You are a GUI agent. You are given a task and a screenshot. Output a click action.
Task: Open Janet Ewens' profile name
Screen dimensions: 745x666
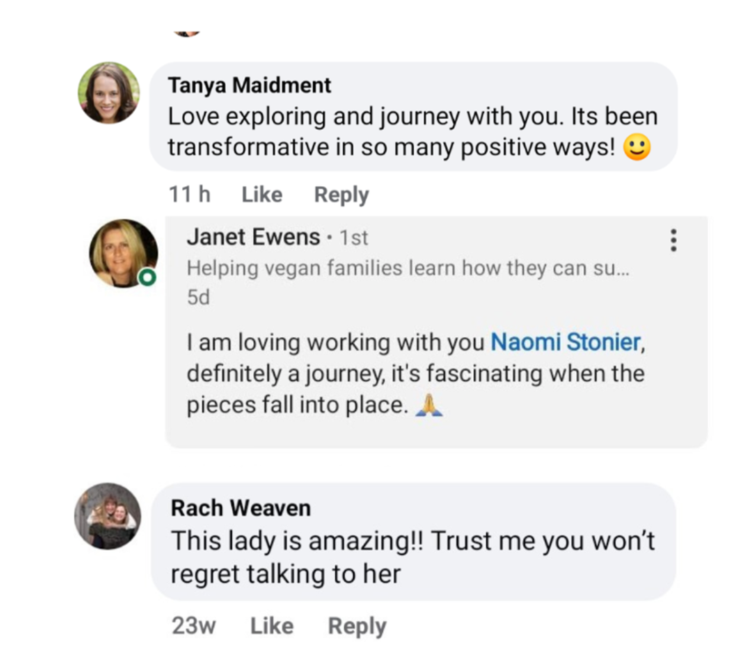pos(253,238)
